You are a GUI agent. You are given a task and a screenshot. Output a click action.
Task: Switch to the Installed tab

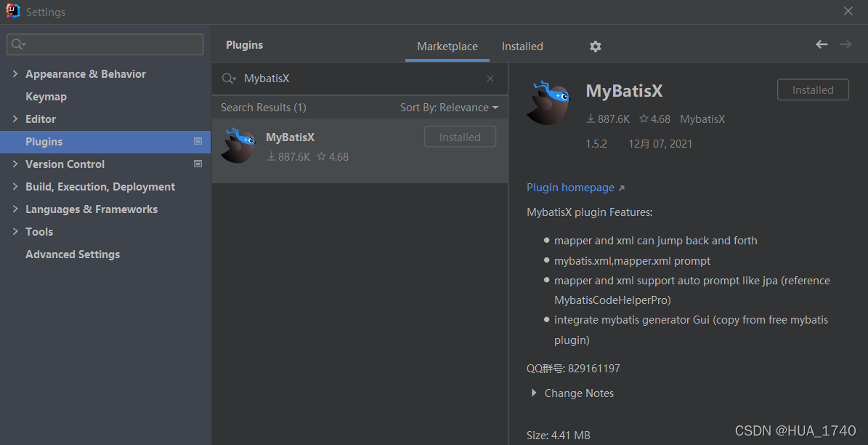522,47
